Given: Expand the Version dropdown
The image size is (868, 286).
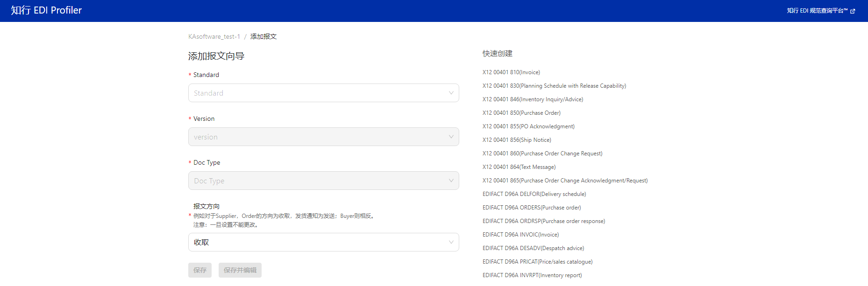Looking at the screenshot, I should (323, 137).
